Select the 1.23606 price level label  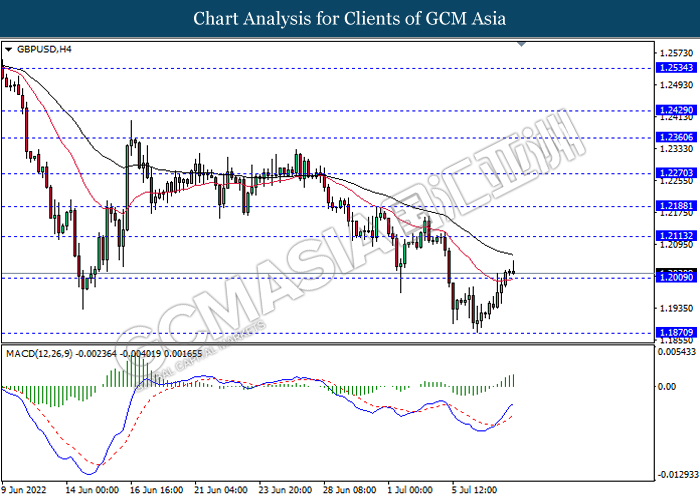click(x=676, y=137)
